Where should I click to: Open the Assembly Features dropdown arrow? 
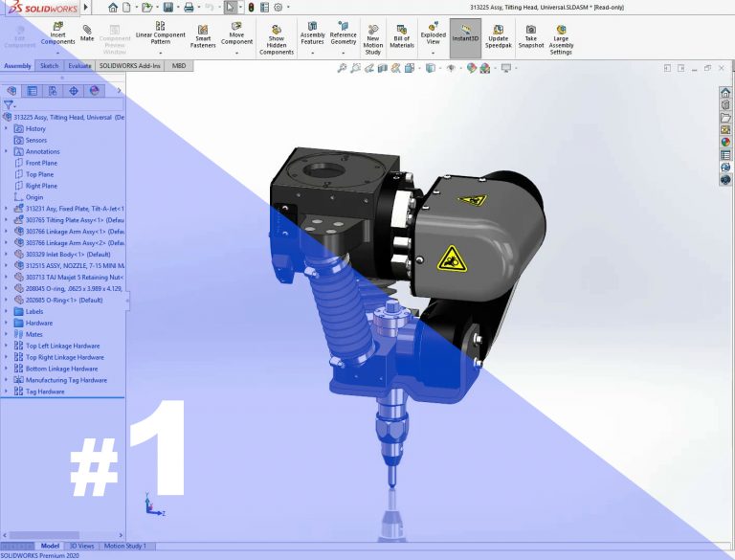313,54
